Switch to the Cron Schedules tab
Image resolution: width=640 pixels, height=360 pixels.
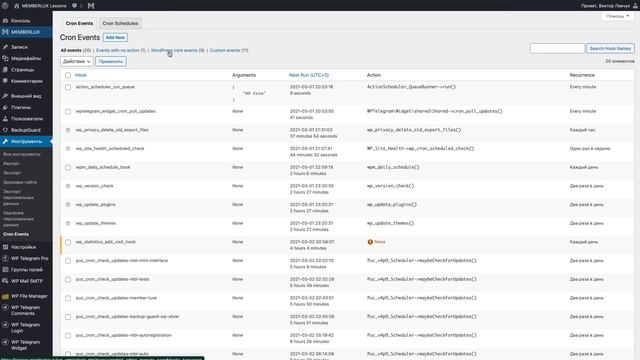[x=120, y=23]
